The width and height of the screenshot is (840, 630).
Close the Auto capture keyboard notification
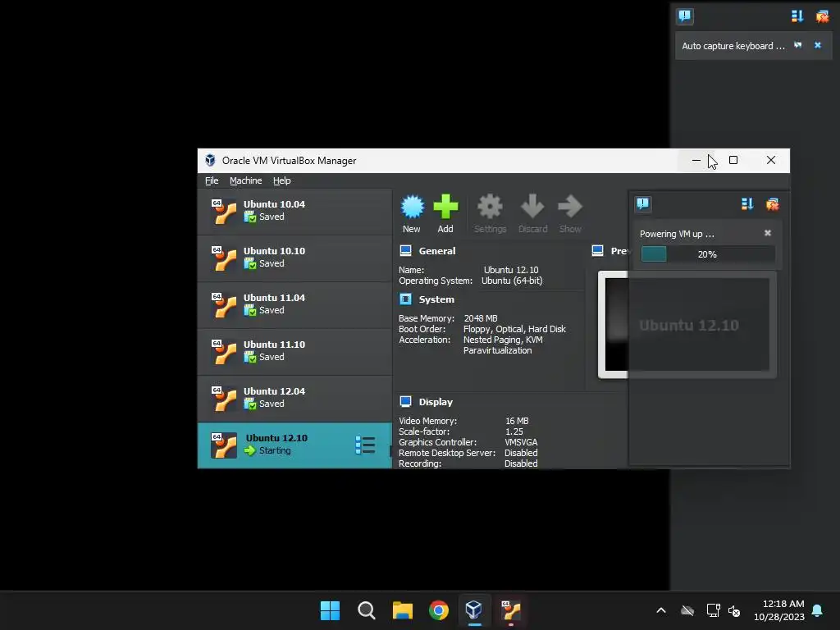tap(818, 45)
